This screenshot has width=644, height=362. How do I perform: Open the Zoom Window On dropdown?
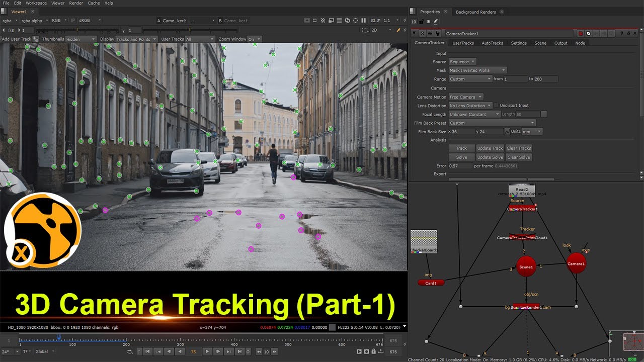pos(255,39)
